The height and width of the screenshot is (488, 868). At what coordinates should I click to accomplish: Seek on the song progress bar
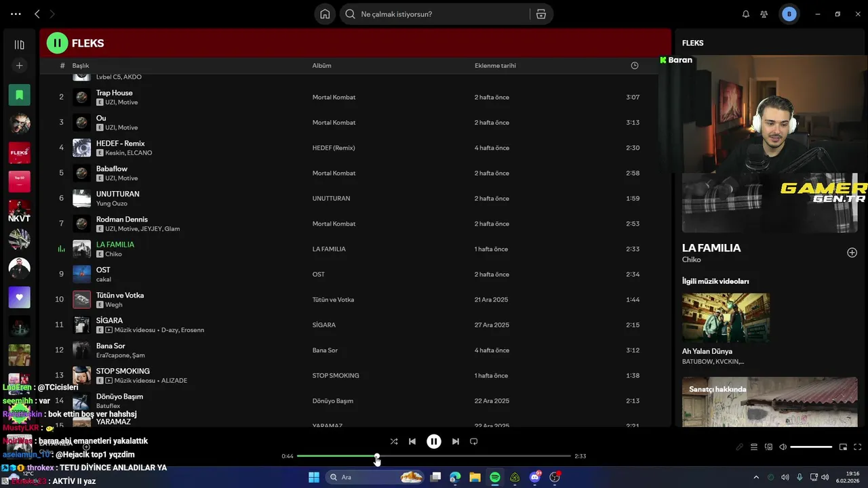click(x=434, y=456)
